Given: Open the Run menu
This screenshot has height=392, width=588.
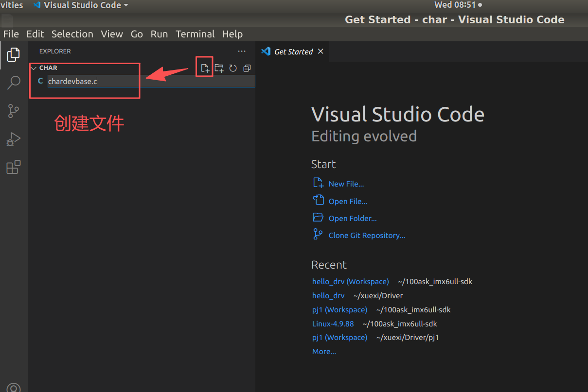Looking at the screenshot, I should 159,34.
